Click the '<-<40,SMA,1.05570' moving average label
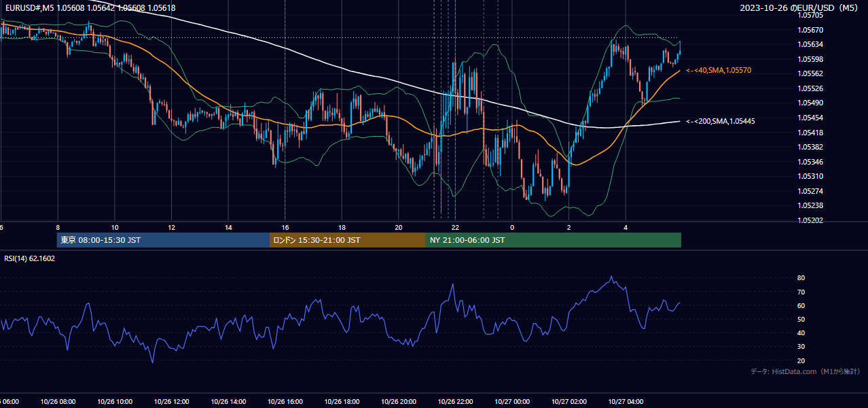868x408 pixels. point(719,70)
